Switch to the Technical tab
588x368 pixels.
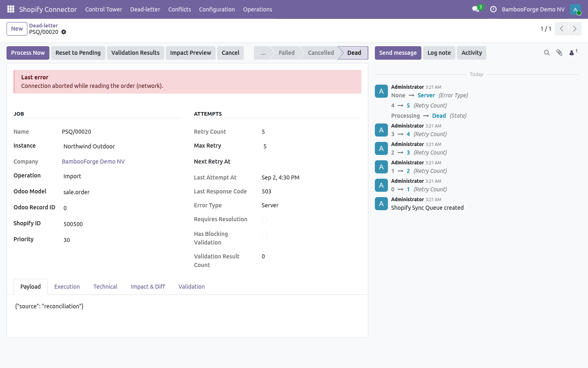105,287
